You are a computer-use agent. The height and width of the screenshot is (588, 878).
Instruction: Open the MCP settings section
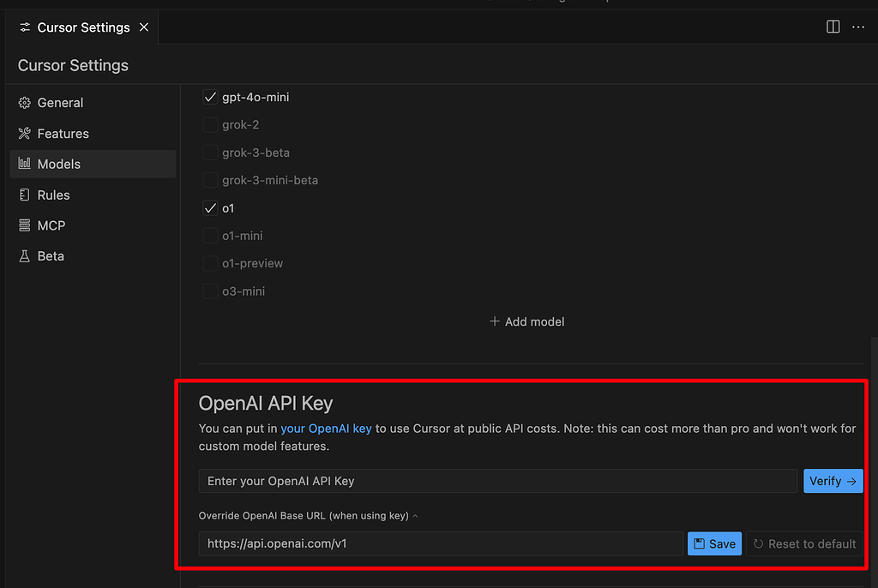(93, 225)
